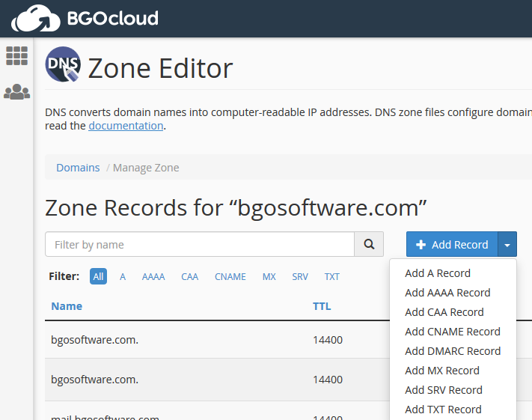Click the Add Record button
This screenshot has width=532, height=420.
click(452, 244)
